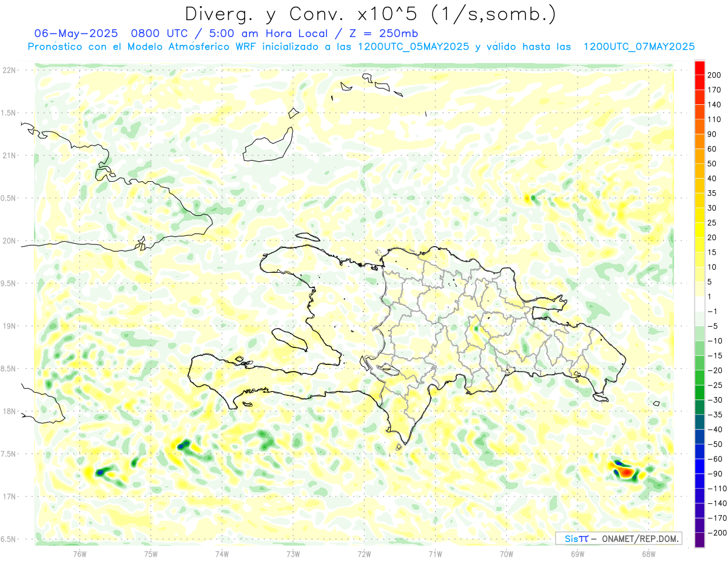Click the '18N' latitude label
Image resolution: width=728 pixels, height=562 pixels.
[x=9, y=411]
